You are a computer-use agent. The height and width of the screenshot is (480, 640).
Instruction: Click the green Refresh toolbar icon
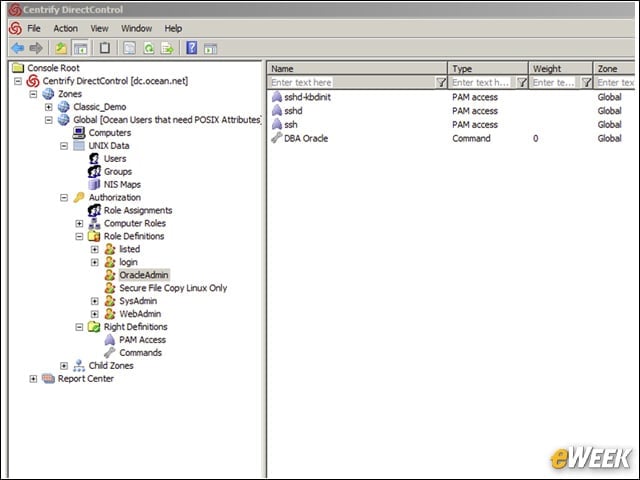(x=149, y=48)
